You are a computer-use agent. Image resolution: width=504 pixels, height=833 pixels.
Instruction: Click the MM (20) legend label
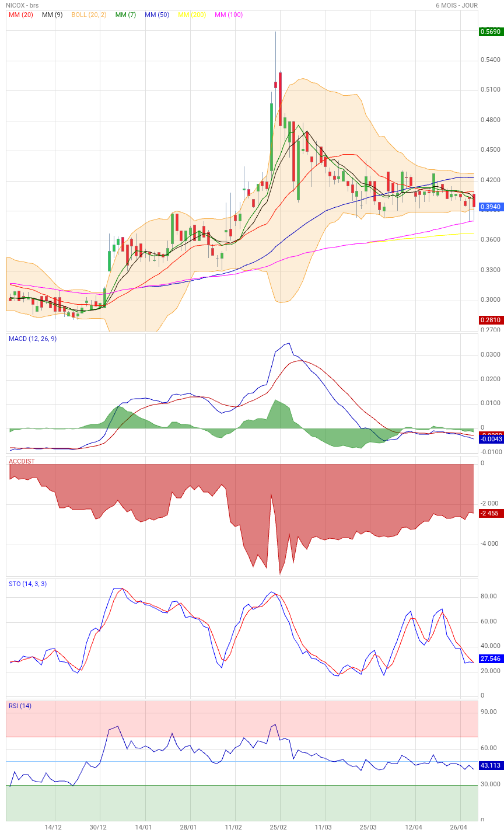(x=21, y=15)
